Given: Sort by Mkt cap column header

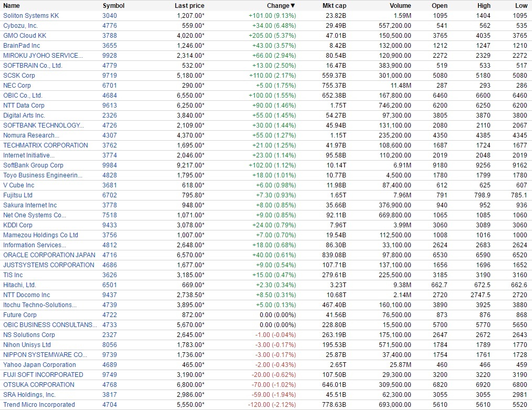Looking at the screenshot, I should point(334,6).
